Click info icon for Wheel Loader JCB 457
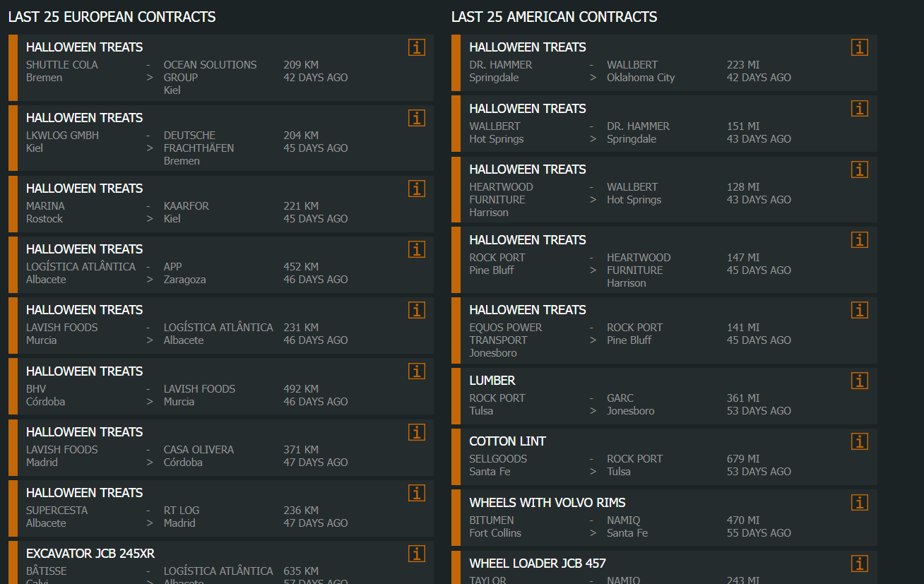 [x=860, y=564]
